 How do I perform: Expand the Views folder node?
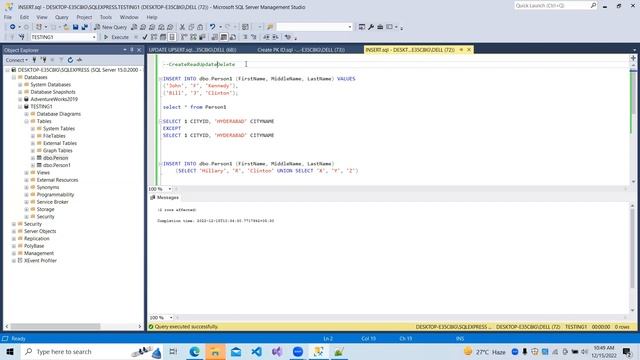27,173
